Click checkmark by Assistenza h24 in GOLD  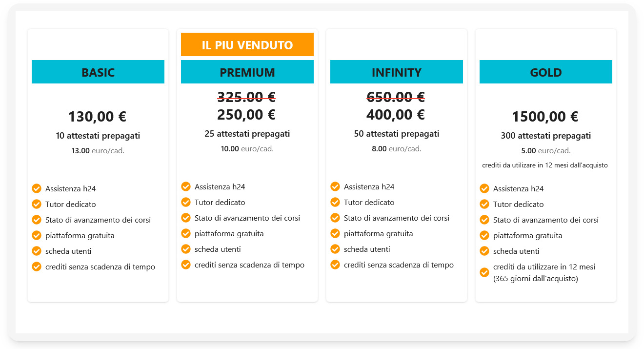click(x=484, y=188)
